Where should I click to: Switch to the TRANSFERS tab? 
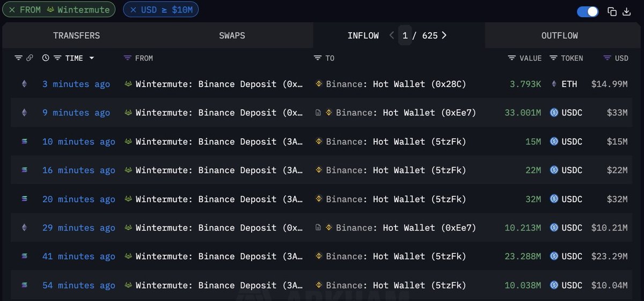coord(76,35)
